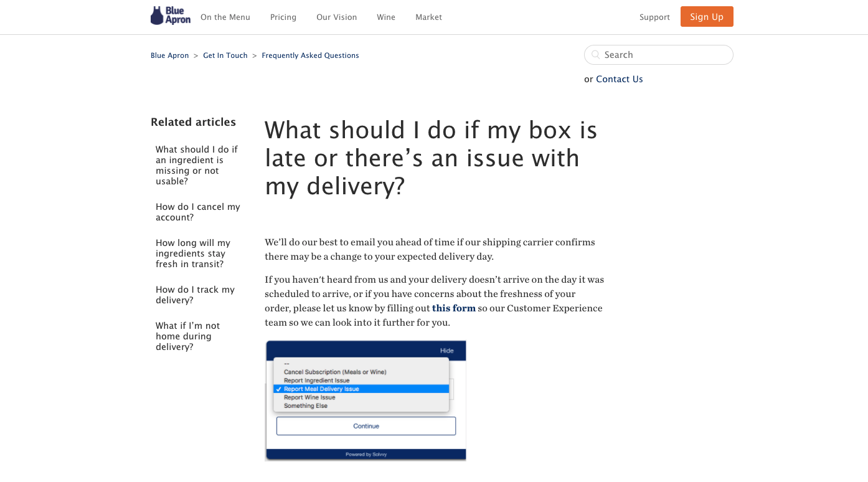Viewport: 868px width, 482px height.
Task: Click the form screenshot image
Action: 366,400
